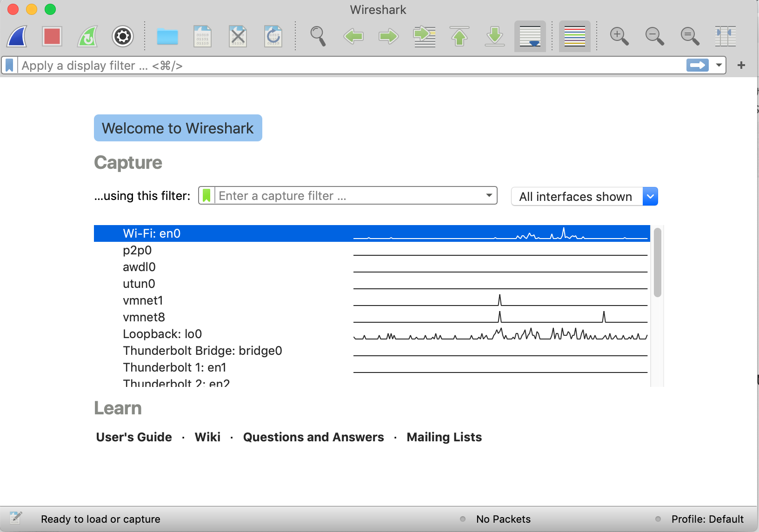This screenshot has height=532, width=759.
Task: Click the green fullscreen window button
Action: (50, 9)
